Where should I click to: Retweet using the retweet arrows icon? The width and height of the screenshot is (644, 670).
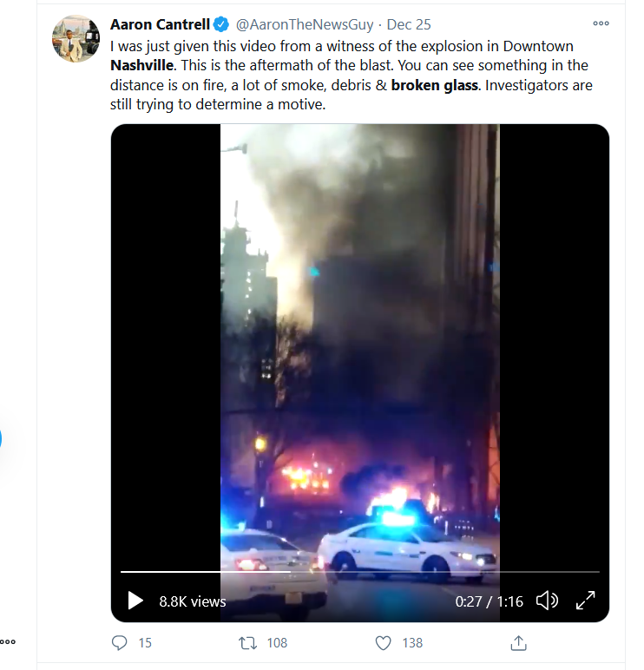pyautogui.click(x=248, y=642)
